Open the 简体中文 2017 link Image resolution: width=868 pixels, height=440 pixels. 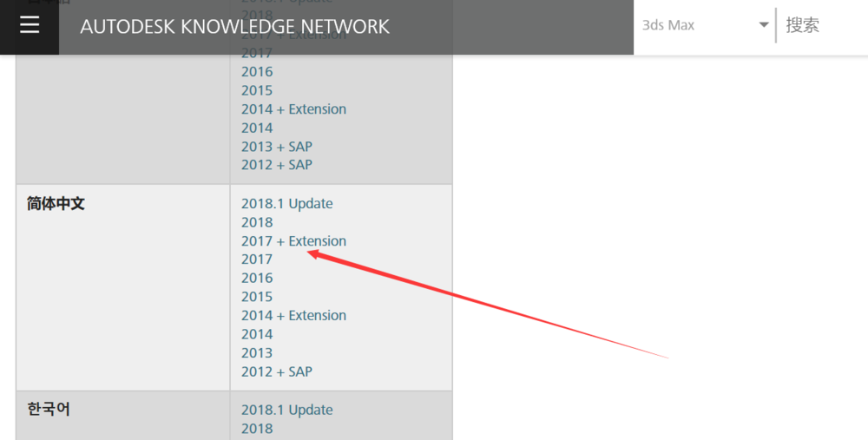tap(257, 259)
